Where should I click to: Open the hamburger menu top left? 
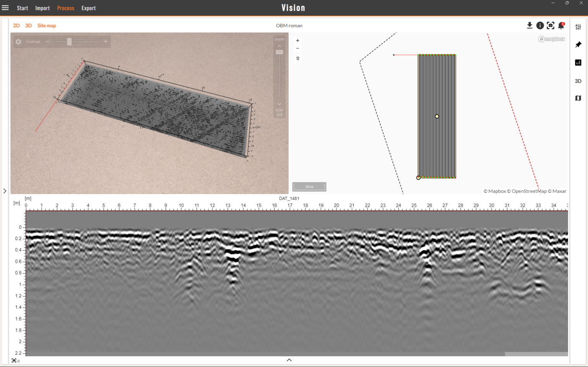[5, 8]
